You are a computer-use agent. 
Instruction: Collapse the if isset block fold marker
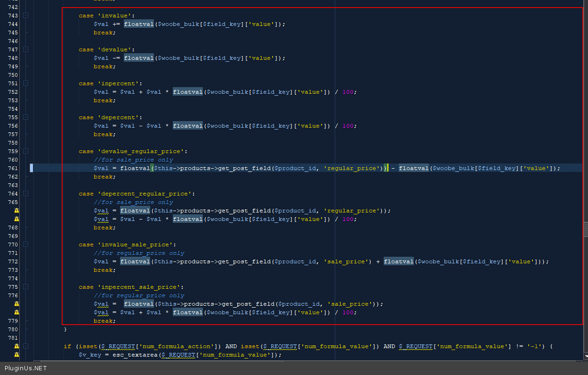pyautogui.click(x=25, y=346)
